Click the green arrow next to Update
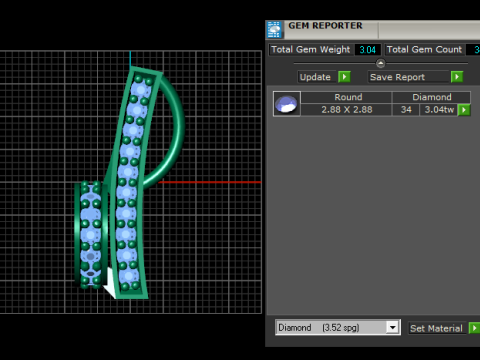480x360 pixels. [344, 77]
